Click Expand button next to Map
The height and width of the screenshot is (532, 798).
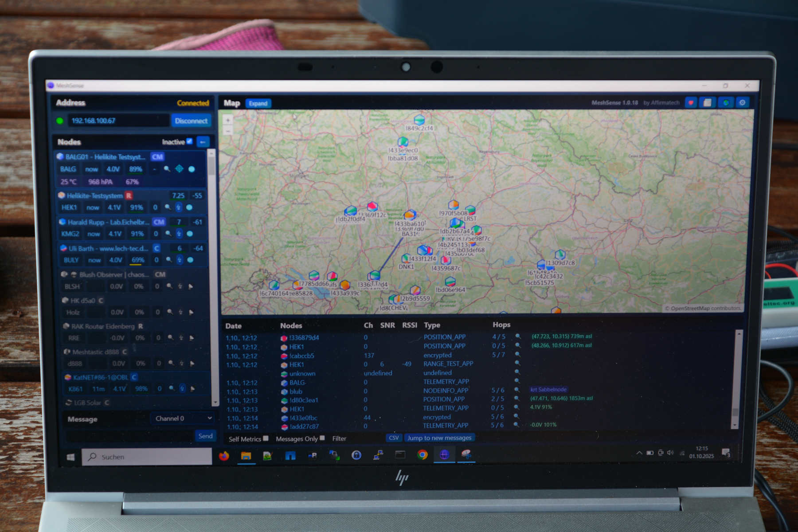pos(258,103)
